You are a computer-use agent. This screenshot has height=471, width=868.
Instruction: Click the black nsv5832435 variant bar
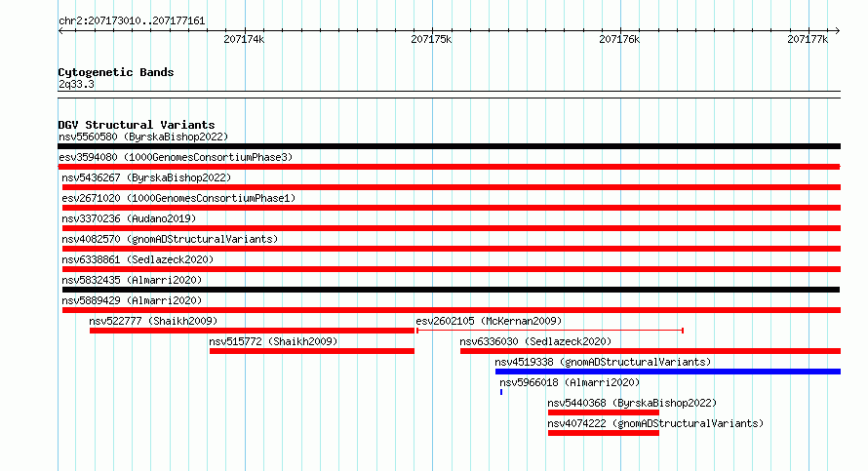pyautogui.click(x=452, y=290)
